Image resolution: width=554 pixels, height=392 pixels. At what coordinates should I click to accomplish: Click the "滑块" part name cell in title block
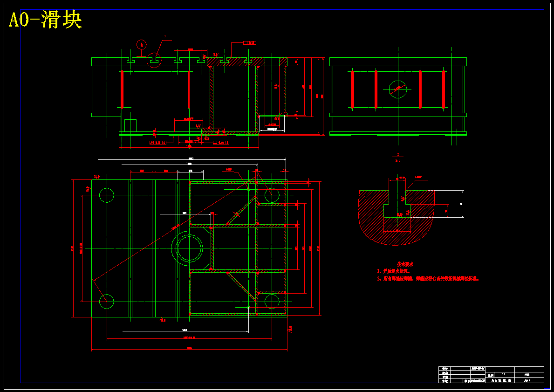point(529,375)
